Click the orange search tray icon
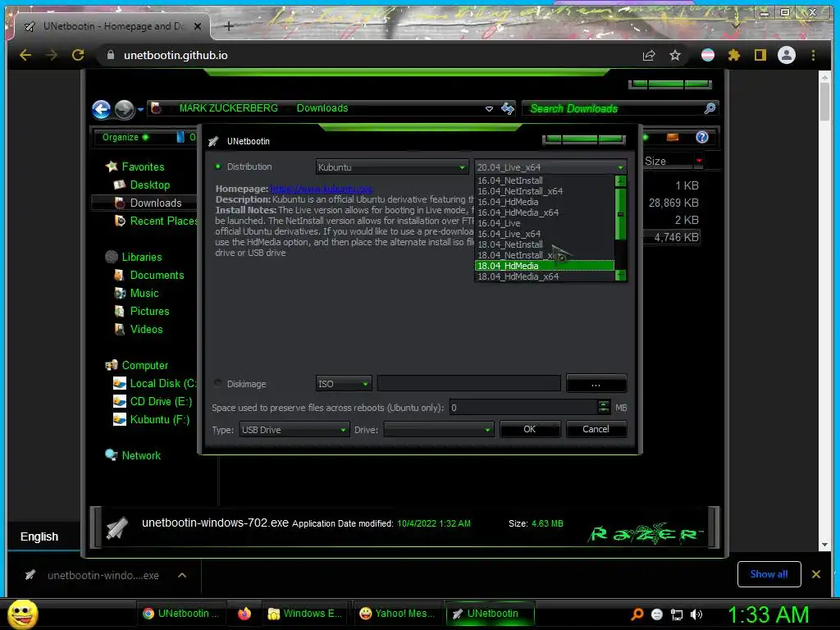840x630 pixels. [x=637, y=614]
